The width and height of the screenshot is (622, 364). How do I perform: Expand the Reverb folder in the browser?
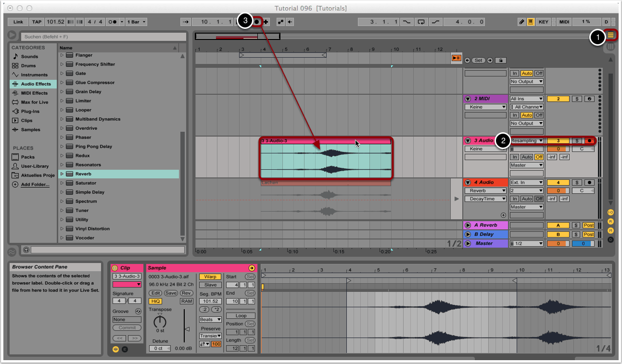pyautogui.click(x=62, y=174)
